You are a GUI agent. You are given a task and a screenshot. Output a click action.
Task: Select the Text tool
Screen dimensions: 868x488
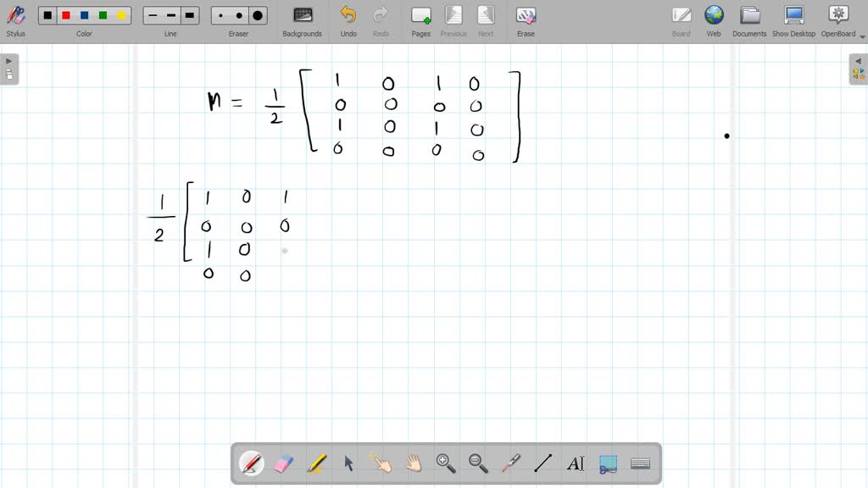coord(576,463)
